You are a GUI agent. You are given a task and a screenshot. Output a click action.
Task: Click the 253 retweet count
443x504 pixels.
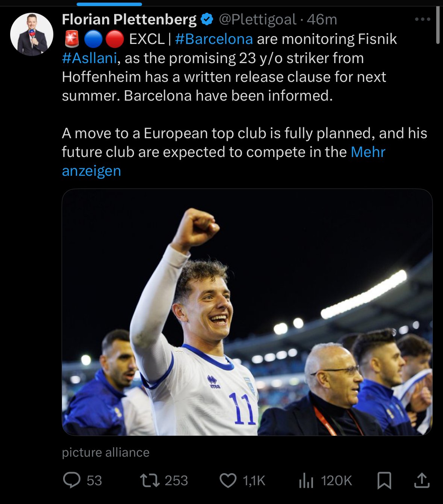click(x=176, y=480)
